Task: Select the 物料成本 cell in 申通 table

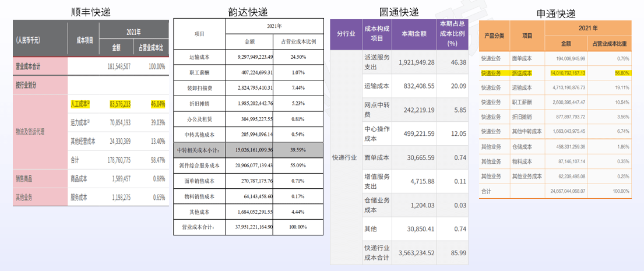Action: coord(522,161)
